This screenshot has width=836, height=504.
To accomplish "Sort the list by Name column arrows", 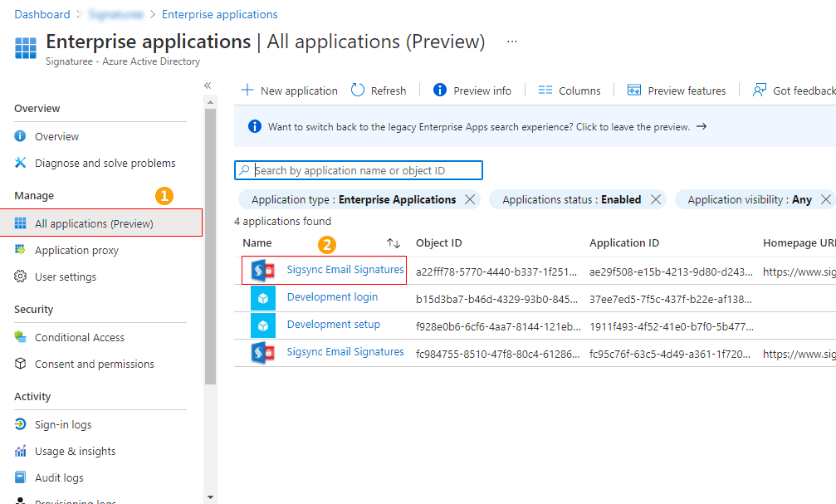I will tap(394, 243).
